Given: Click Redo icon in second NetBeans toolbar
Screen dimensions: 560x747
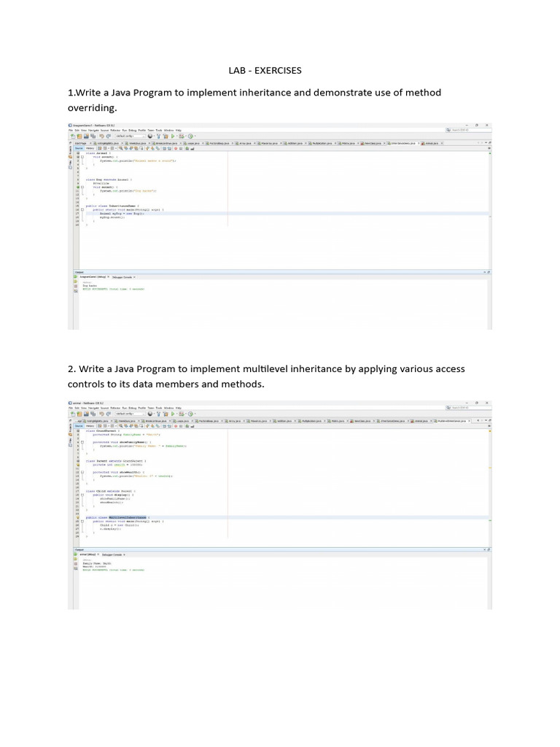Looking at the screenshot, I should coord(109,414).
